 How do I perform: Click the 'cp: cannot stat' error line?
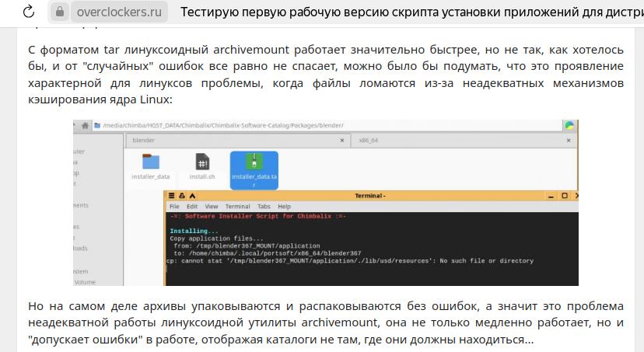350,260
